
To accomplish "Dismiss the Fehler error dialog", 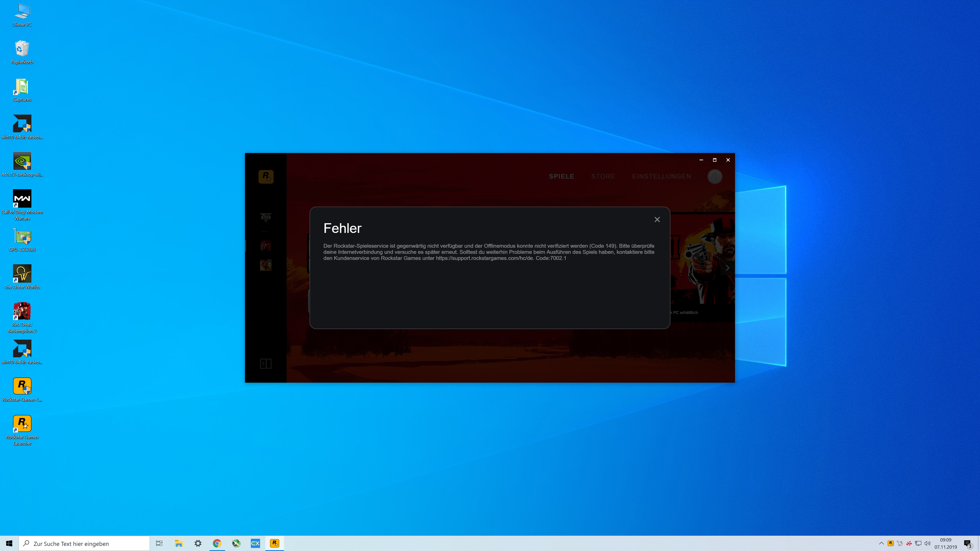I will [657, 219].
